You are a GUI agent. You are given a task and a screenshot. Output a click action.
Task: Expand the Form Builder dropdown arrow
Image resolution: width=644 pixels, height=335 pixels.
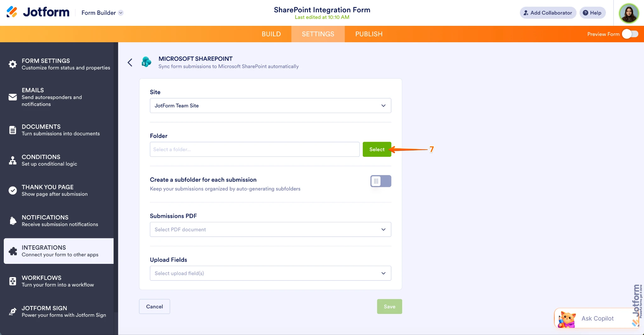121,13
